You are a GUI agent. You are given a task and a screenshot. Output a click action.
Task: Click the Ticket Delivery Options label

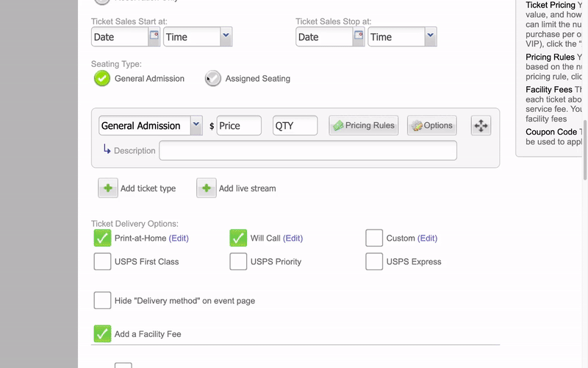tap(135, 224)
